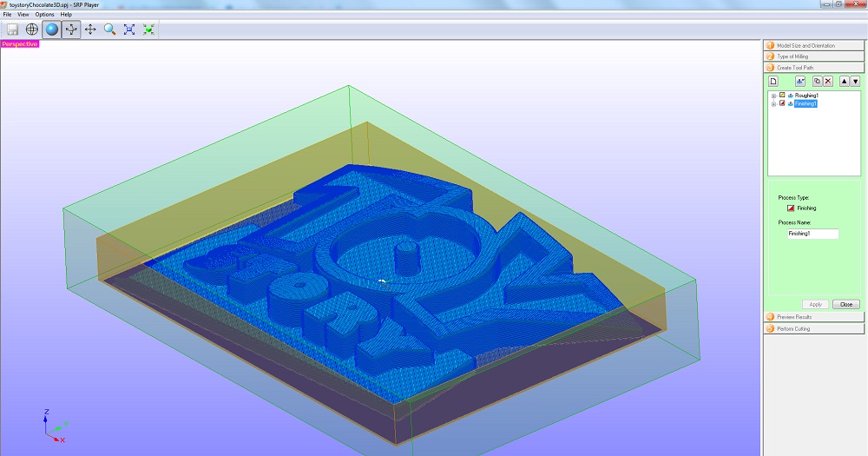868x456 pixels.
Task: Open step 3 Create Tool Path
Action: point(813,68)
